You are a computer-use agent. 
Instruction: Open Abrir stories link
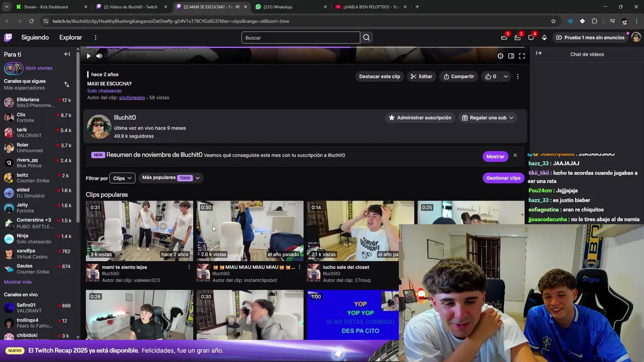tap(39, 68)
